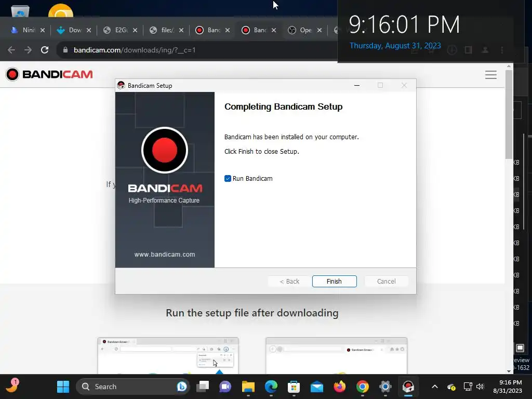
Task: Click the volume speaker tray icon
Action: pyautogui.click(x=480, y=387)
